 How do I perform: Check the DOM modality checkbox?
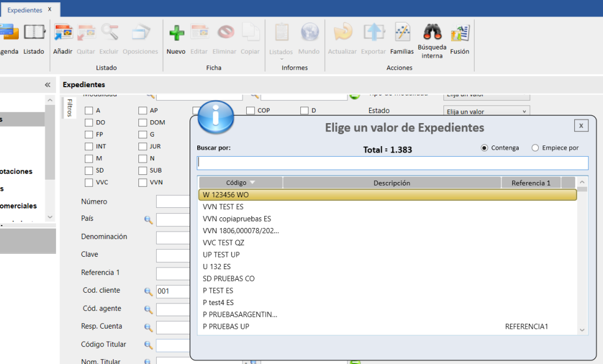coord(143,123)
